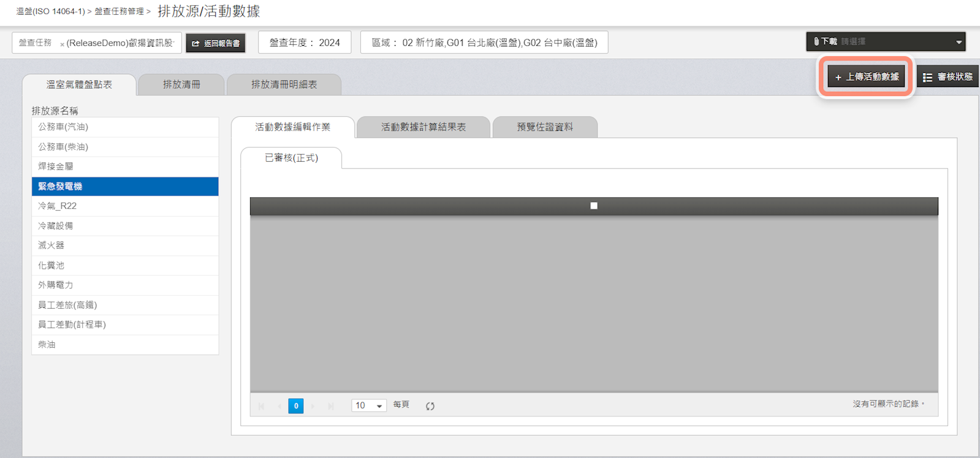Image resolution: width=980 pixels, height=458 pixels.
Task: Click the refresh icon in the pager
Action: click(430, 406)
